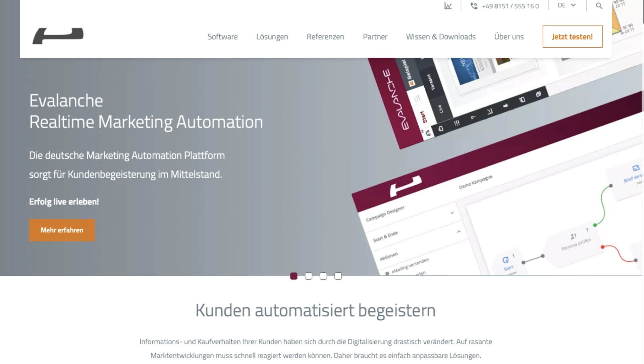644x364 pixels.
Task: Toggle the third carousel slide indicator
Action: 323,276
